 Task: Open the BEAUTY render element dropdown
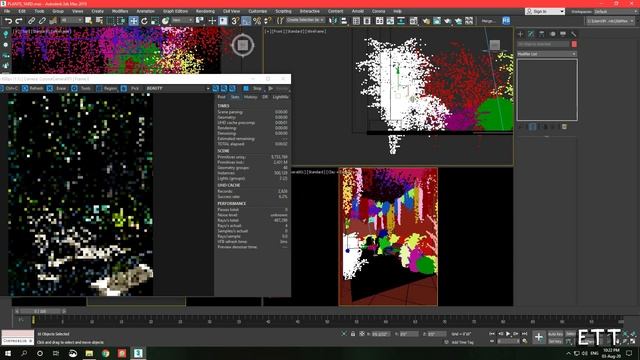178,88
